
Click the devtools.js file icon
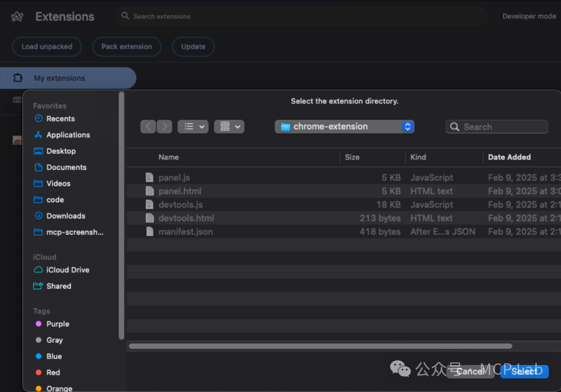click(150, 204)
